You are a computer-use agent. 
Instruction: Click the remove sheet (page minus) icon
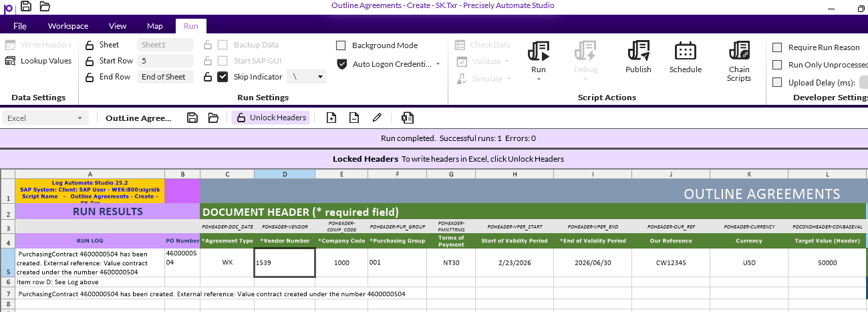click(x=353, y=118)
